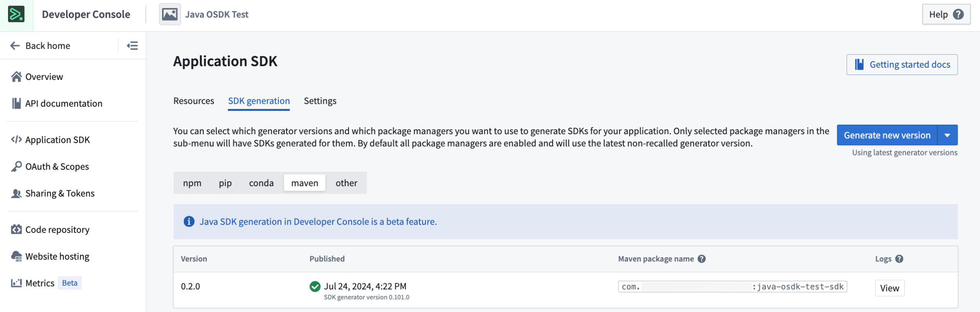Click the Published column header
The image size is (980, 312).
point(327,259)
